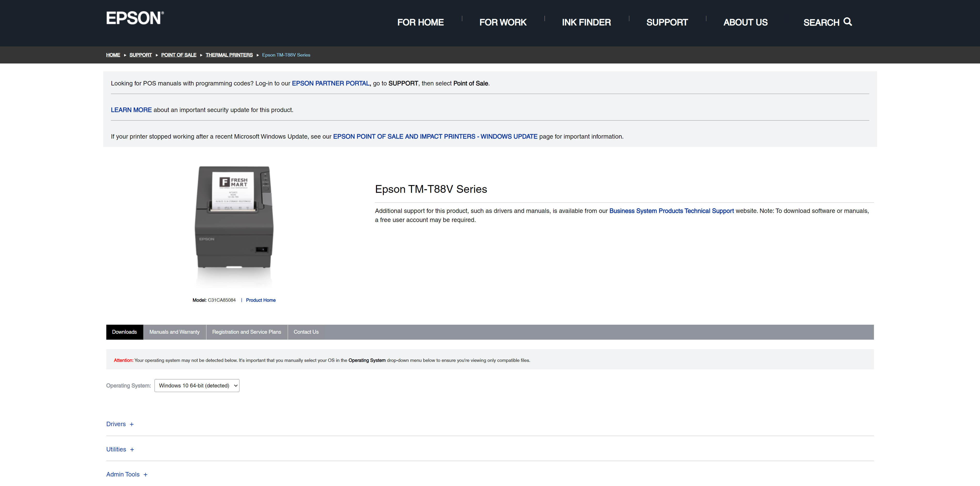
Task: Click the Product Home link
Action: (261, 300)
